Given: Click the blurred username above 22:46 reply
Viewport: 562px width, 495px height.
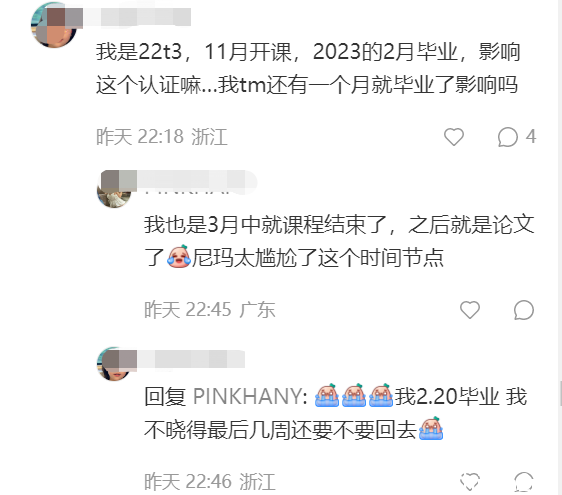Looking at the screenshot, I should (191, 359).
